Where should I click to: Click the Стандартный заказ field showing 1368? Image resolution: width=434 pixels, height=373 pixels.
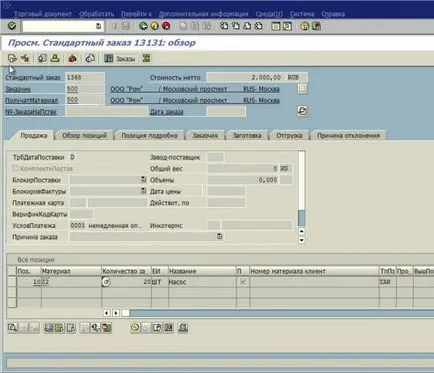[x=85, y=77]
